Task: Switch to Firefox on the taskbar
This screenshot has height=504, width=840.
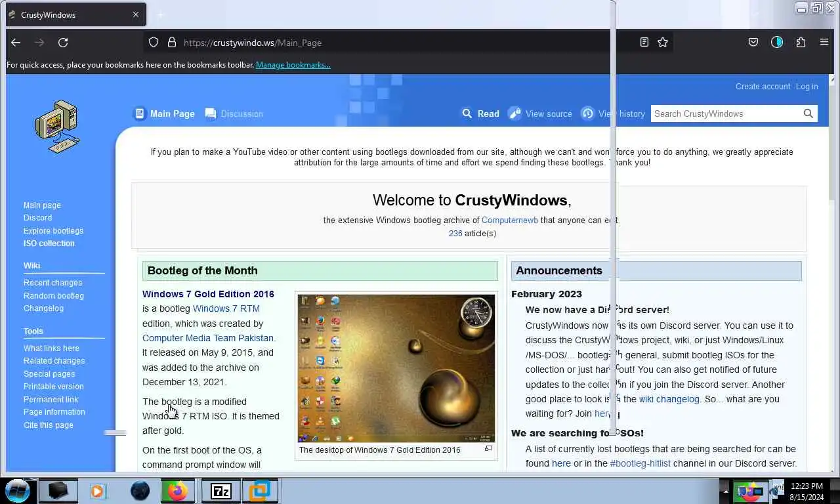Action: pos(178,491)
